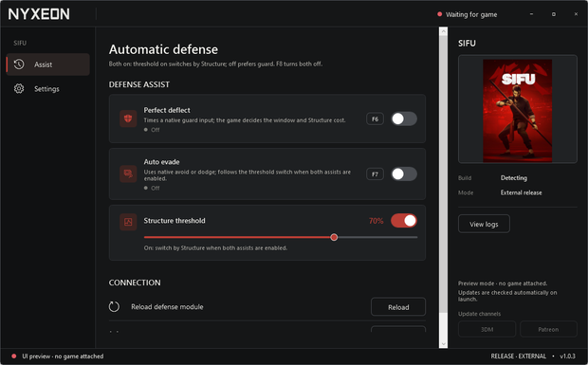
Task: Enable the Perfect deflect toggle
Action: click(404, 119)
